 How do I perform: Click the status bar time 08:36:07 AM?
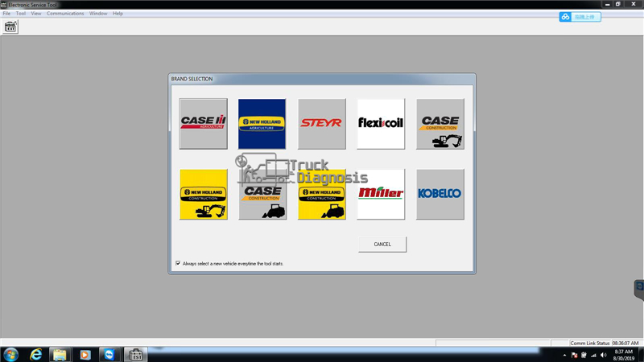[625, 343]
